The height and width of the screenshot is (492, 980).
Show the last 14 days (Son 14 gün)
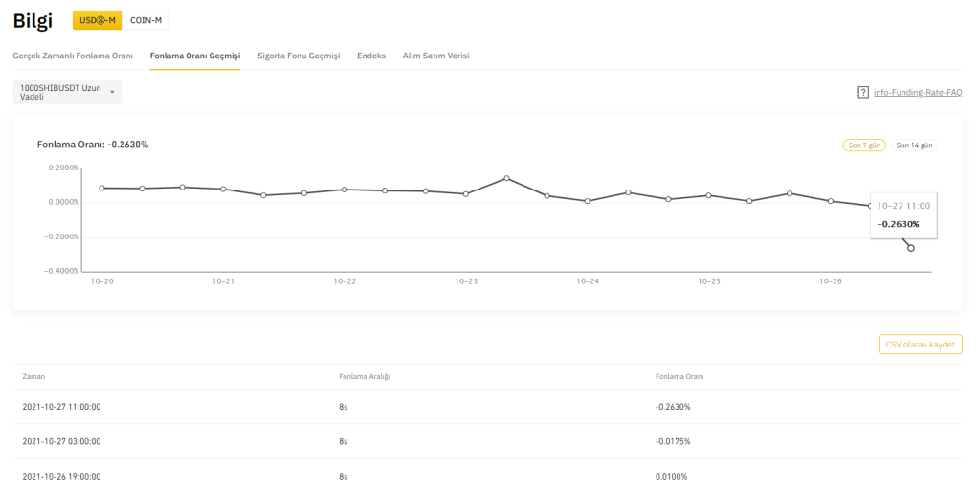[x=914, y=145]
